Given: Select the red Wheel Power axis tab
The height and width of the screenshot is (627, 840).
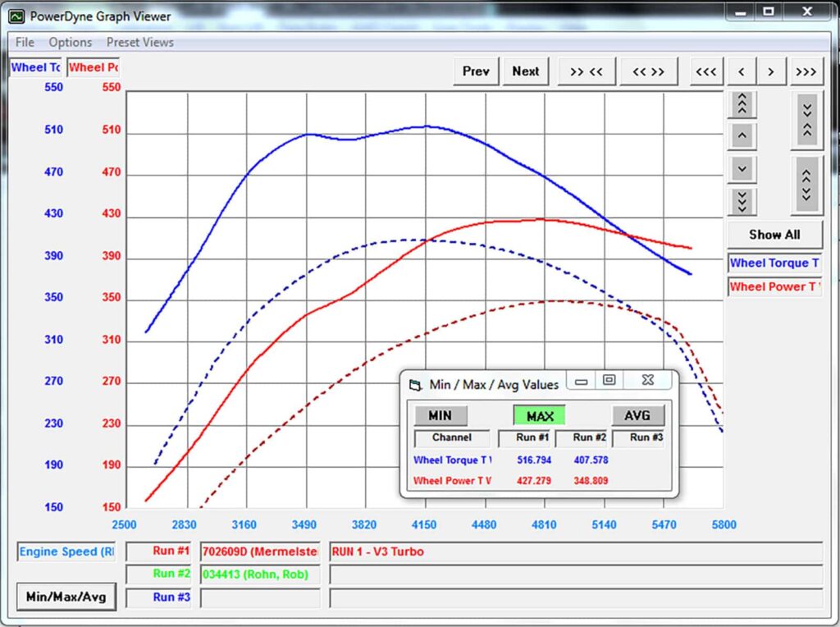Looking at the screenshot, I should [x=94, y=67].
